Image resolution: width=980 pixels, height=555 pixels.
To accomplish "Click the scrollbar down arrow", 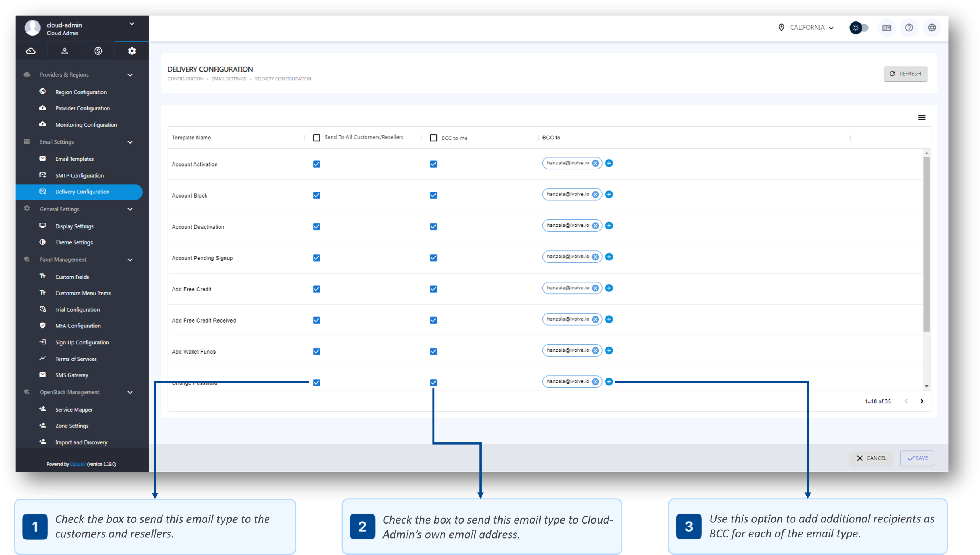I will tap(926, 386).
